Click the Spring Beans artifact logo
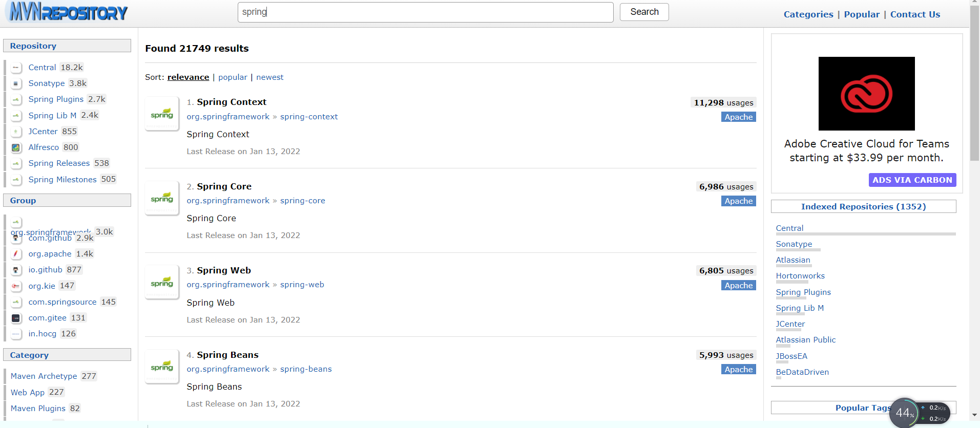This screenshot has width=980, height=428. [x=162, y=367]
